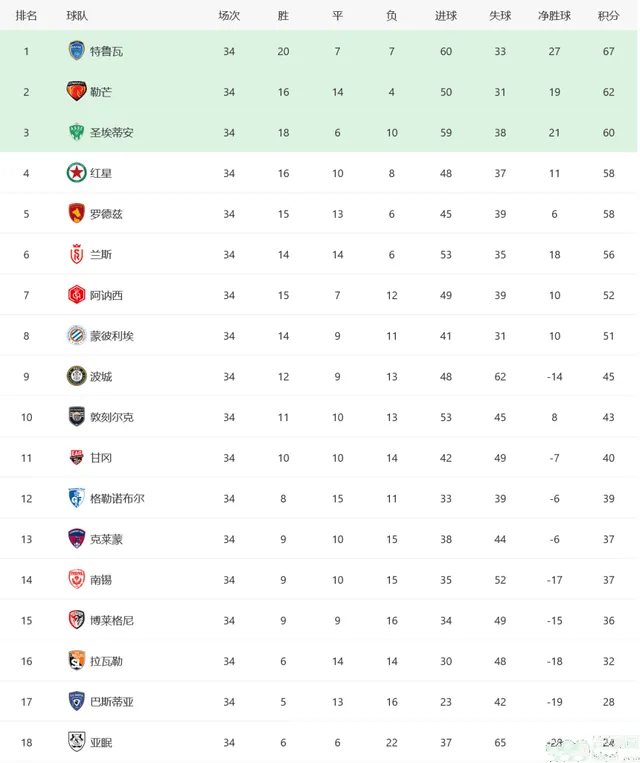
Task: Select the 排名 column header
Action: [x=26, y=16]
